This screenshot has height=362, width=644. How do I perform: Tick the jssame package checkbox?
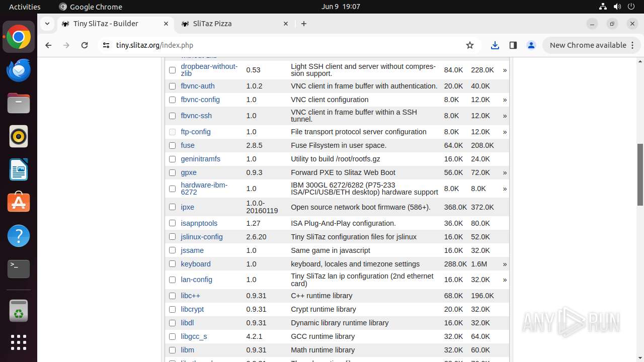pos(172,250)
